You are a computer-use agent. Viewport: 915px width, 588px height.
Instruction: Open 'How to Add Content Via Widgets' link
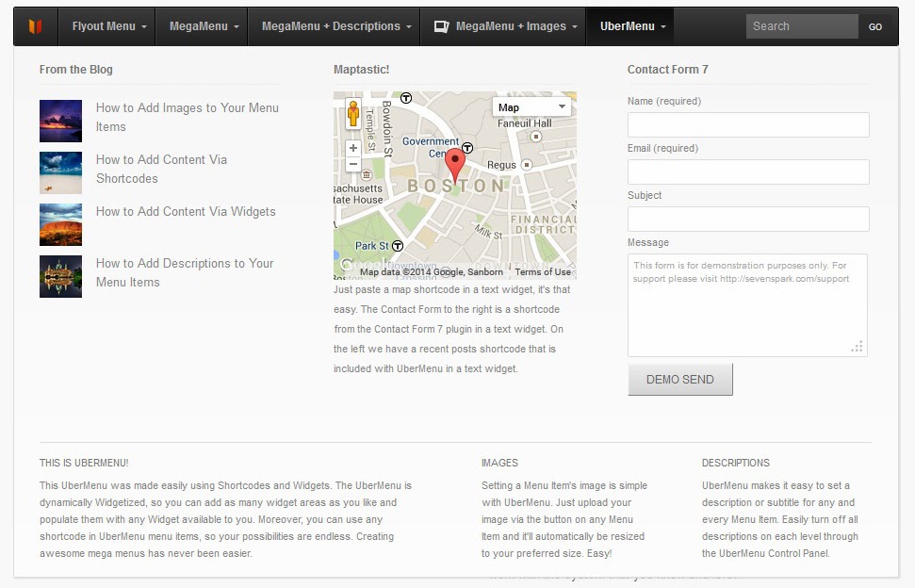click(x=186, y=212)
